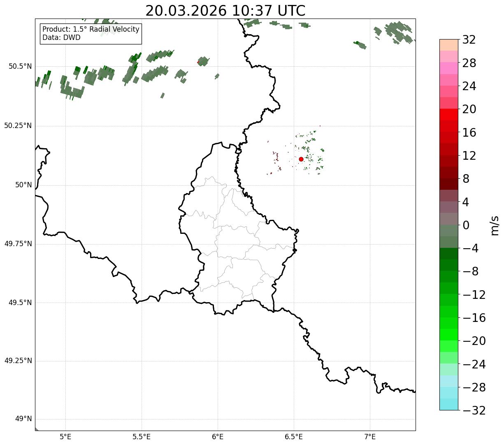Click the 6°E longitude tick label
Viewport: 504px width, 445px height.
218,437
